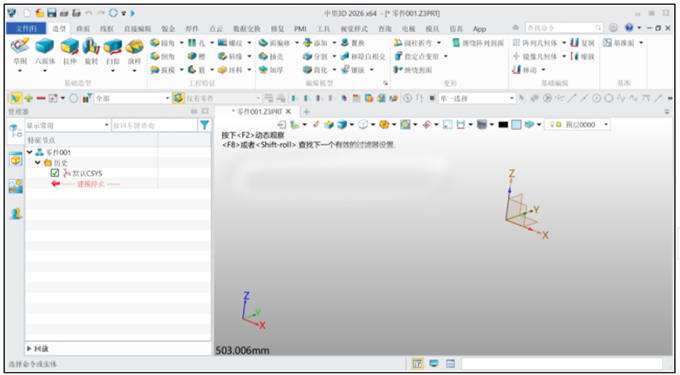Open the App ribbon tab

point(479,29)
